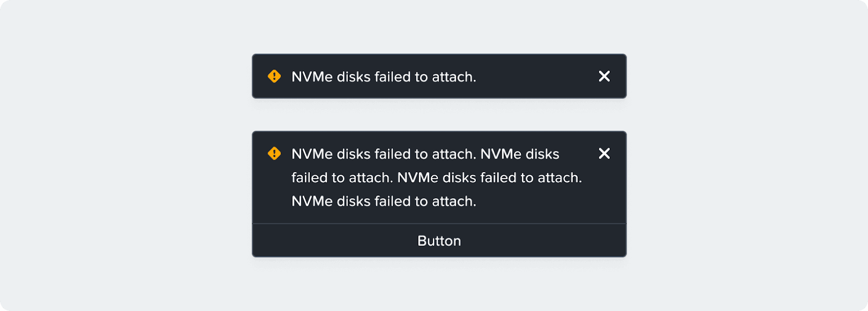Click the third text line of the multi-line toast
The height and width of the screenshot is (311, 868).
point(384,201)
